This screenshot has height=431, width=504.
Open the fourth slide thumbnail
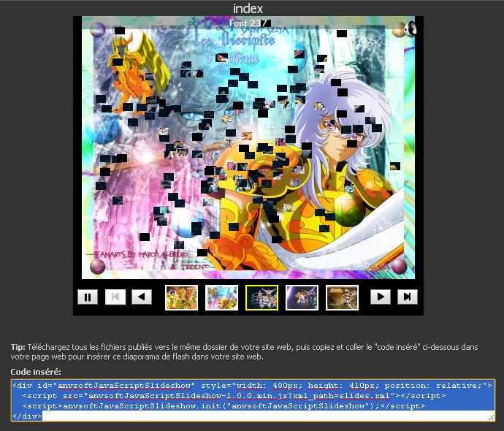tap(302, 297)
